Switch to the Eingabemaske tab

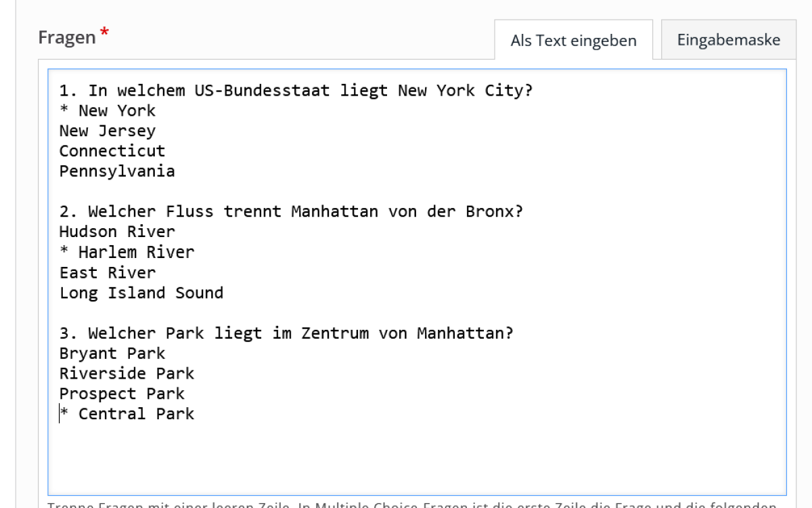pos(728,40)
